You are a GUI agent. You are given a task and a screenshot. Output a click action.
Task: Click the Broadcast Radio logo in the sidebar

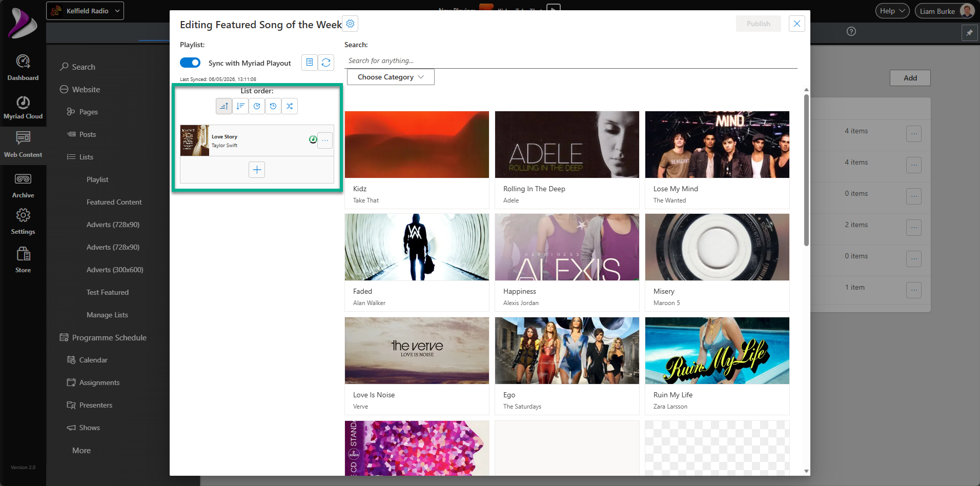click(x=23, y=24)
